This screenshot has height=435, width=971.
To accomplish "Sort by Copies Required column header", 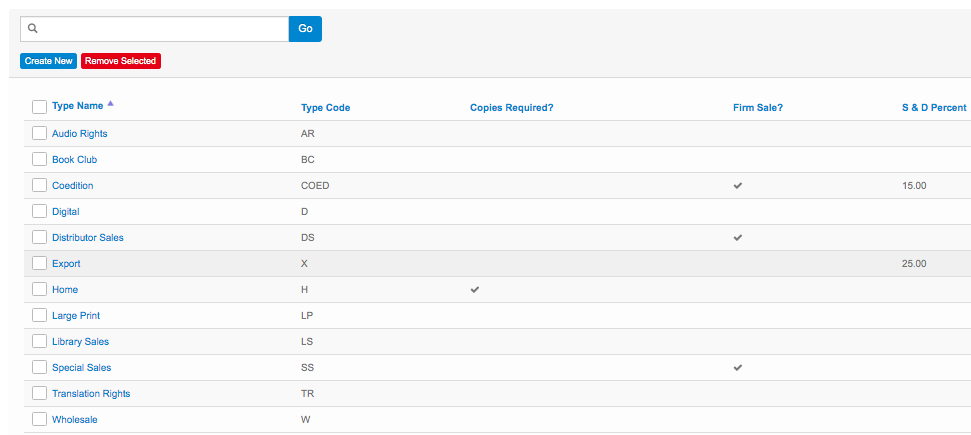I will [x=511, y=108].
